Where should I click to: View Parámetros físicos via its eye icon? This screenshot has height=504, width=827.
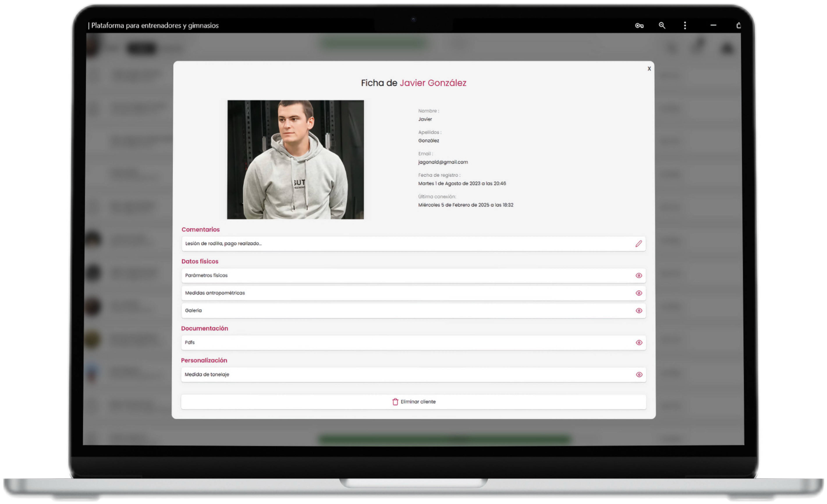(639, 275)
